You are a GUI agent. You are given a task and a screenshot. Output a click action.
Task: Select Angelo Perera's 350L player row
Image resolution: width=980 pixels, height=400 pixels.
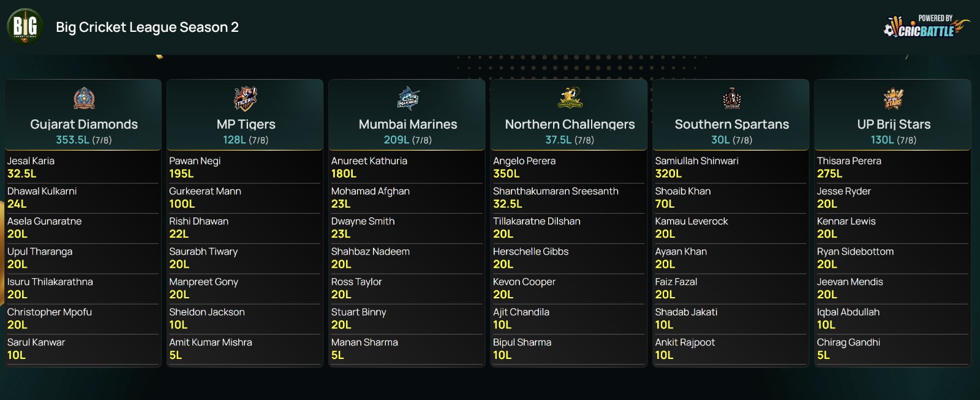[x=568, y=167]
